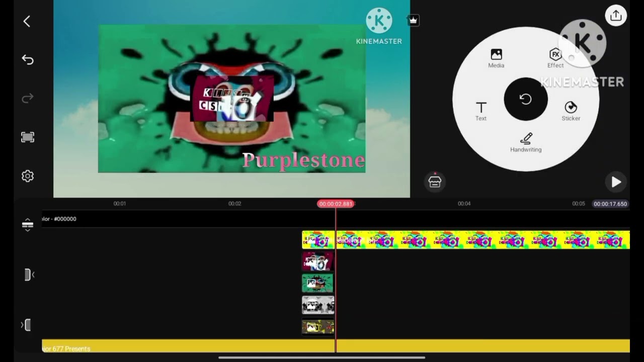The image size is (644, 362).
Task: Jump to the start of timeline
Action: click(28, 275)
